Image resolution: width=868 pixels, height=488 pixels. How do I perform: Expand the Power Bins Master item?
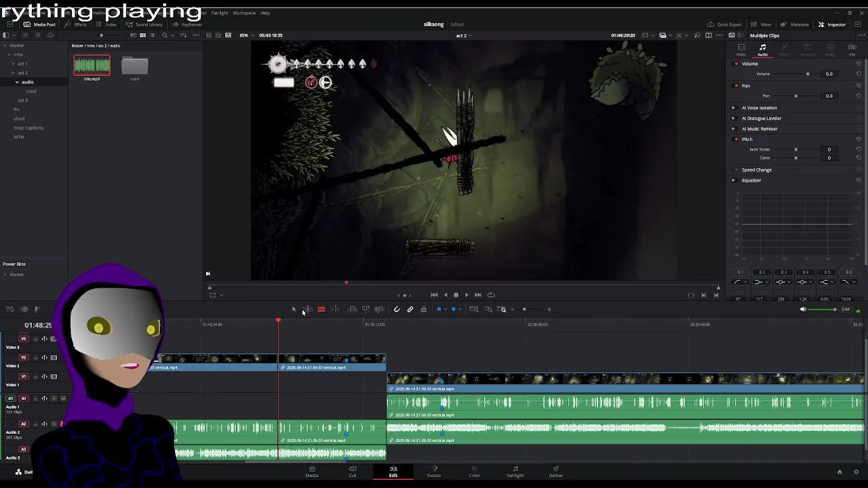point(5,274)
